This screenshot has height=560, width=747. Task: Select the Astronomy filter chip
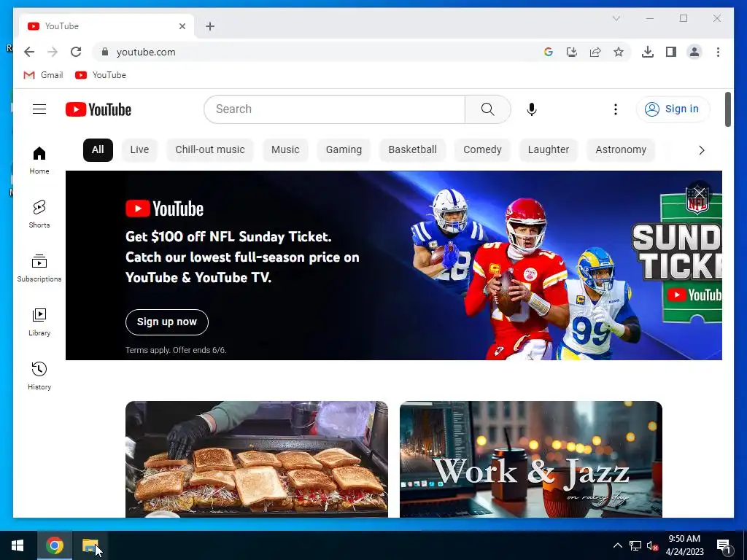[621, 150]
